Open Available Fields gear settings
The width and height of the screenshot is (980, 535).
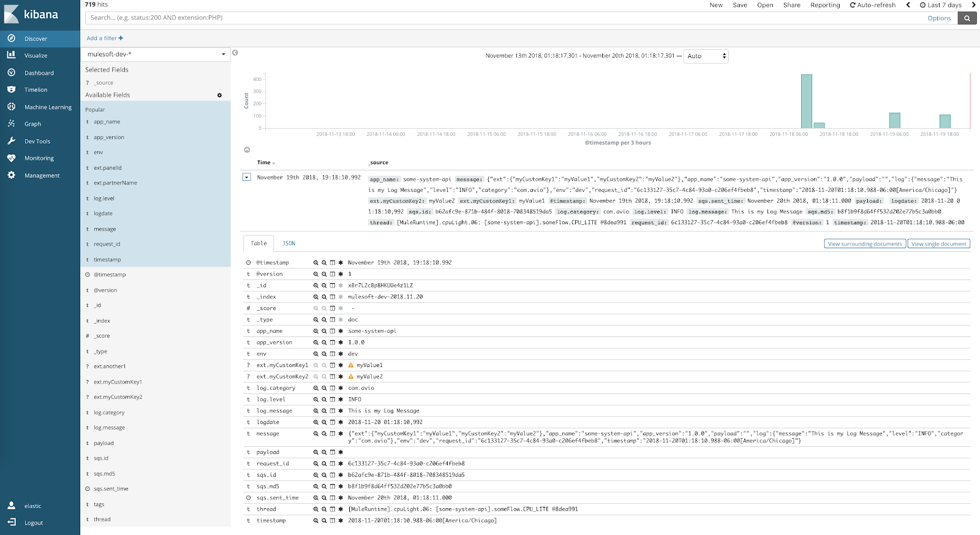coord(219,96)
